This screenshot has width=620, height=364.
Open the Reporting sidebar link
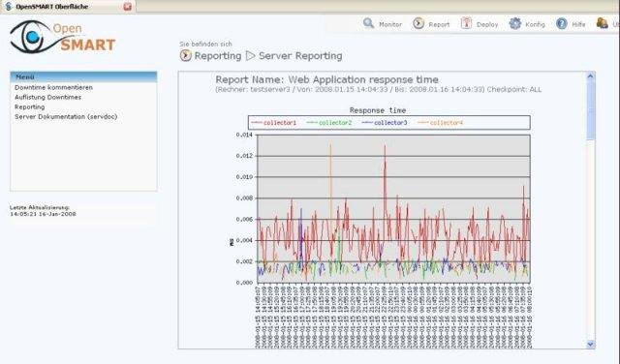pyautogui.click(x=30, y=107)
